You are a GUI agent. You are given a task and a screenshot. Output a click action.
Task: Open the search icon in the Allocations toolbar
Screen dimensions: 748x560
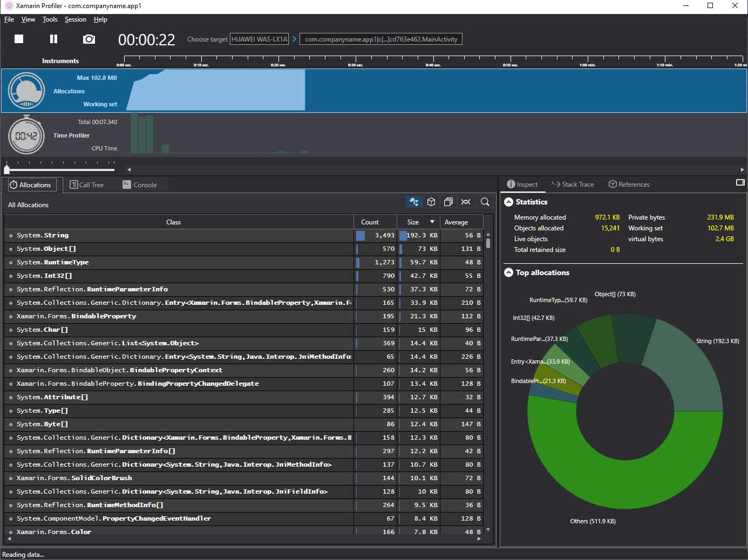tap(485, 202)
